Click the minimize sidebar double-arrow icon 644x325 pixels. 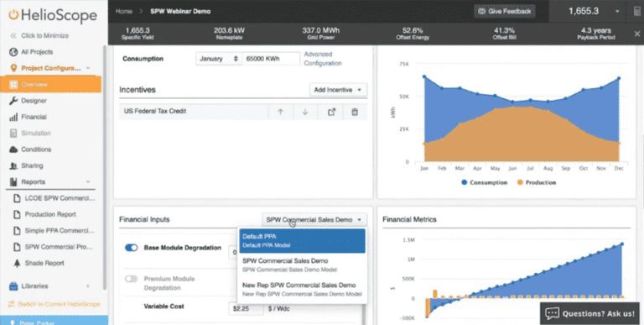point(13,36)
